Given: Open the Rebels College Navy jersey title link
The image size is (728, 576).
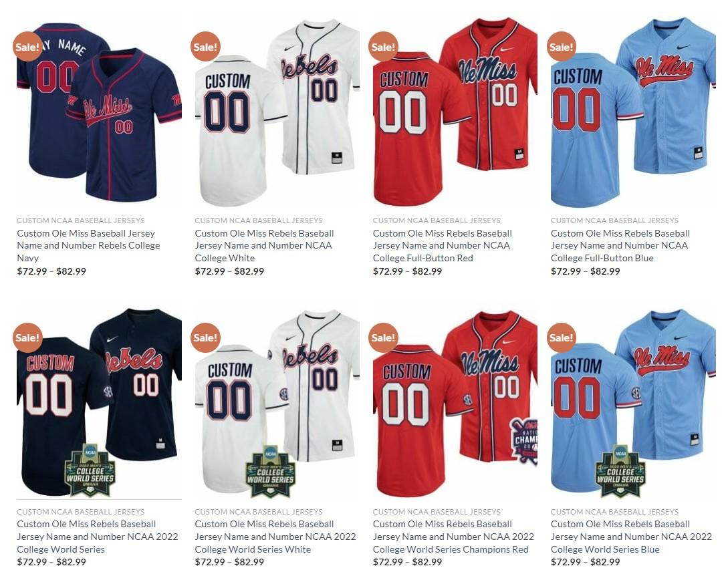Looking at the screenshot, I should point(88,245).
